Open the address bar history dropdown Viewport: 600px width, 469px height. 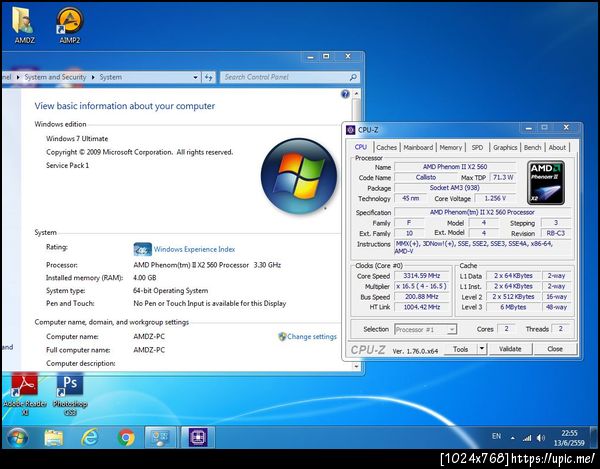click(x=195, y=77)
